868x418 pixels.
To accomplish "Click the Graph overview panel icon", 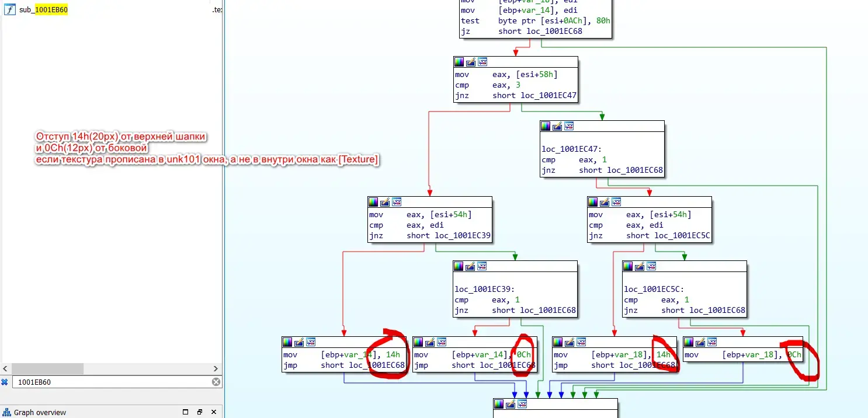I will click(x=6, y=412).
